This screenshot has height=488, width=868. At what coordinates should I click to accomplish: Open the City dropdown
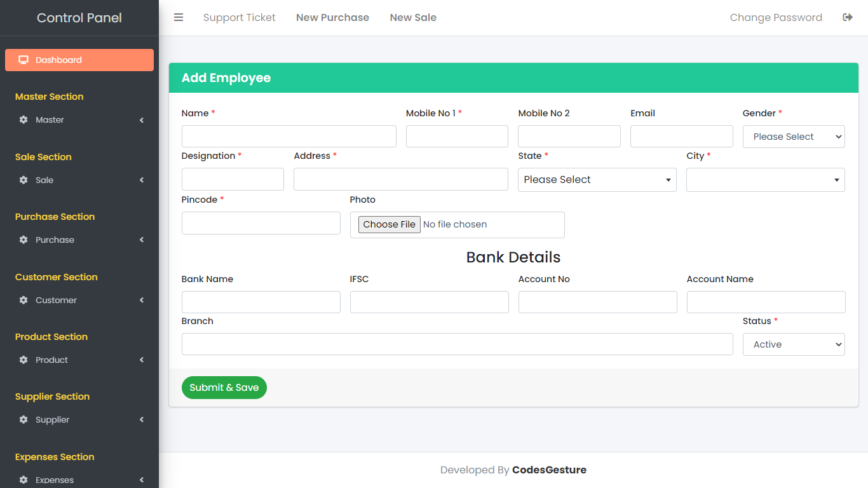pyautogui.click(x=766, y=180)
